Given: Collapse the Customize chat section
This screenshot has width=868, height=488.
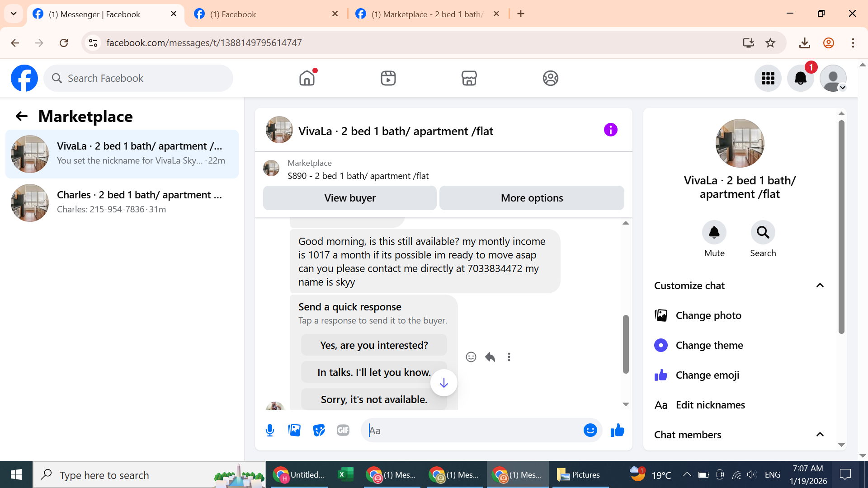Looking at the screenshot, I should [820, 286].
